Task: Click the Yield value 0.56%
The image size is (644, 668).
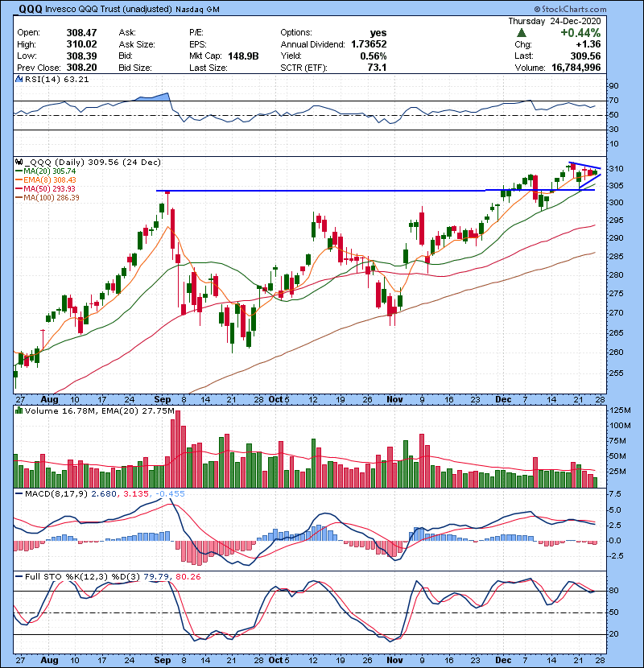Action: [x=374, y=56]
